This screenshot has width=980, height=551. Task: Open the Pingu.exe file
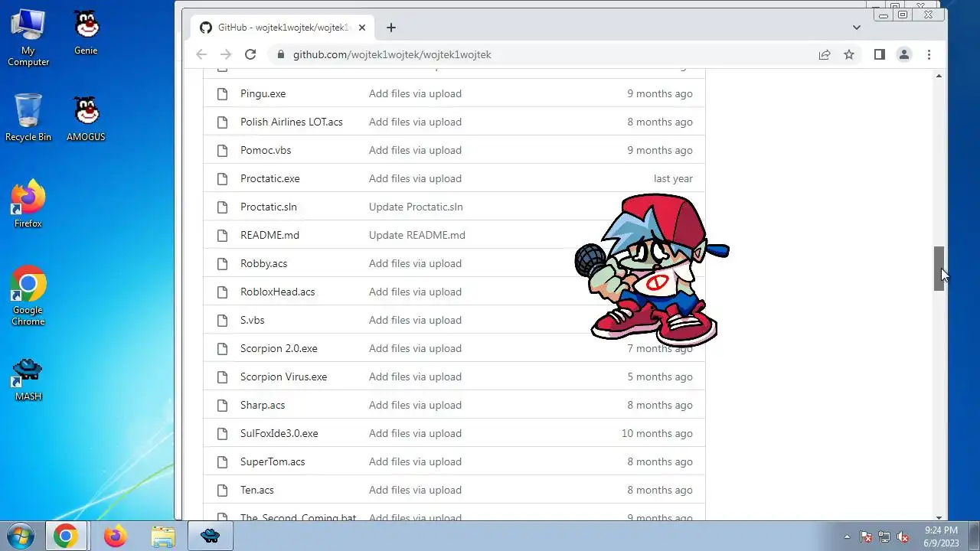pos(263,93)
